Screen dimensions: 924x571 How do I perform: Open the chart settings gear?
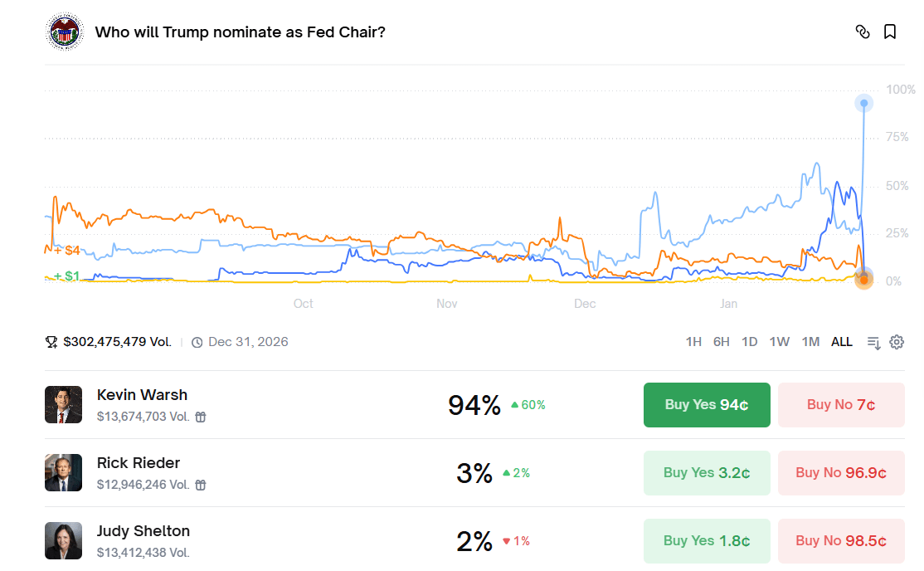tap(897, 342)
